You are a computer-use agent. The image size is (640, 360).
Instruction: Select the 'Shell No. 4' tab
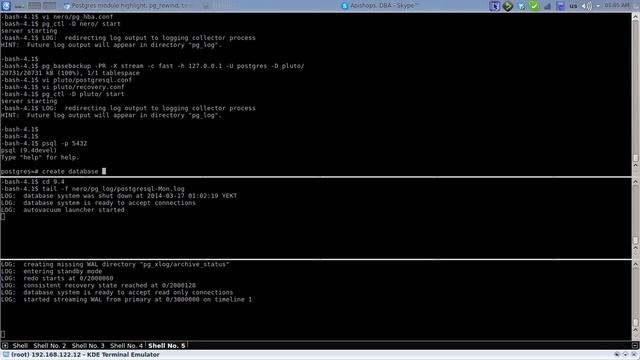click(127, 346)
